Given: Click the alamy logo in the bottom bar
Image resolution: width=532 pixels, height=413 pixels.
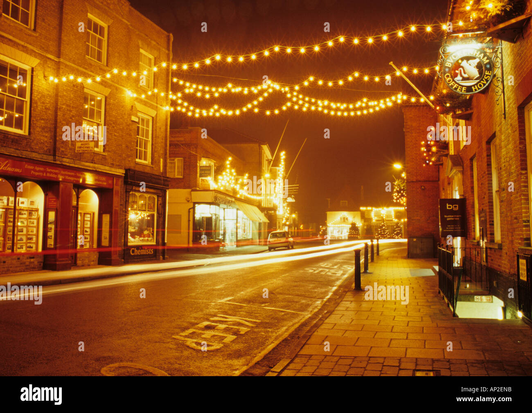Looking at the screenshot, I should click(x=41, y=395).
